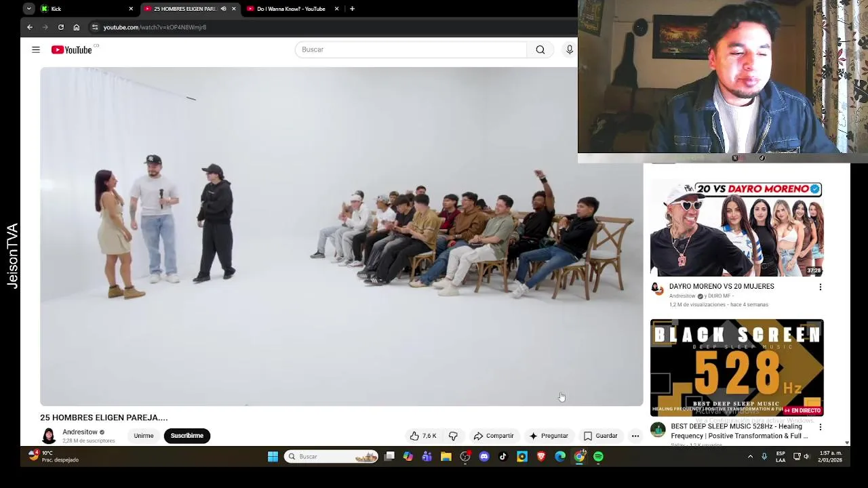The image size is (868, 488).
Task: Open taskbar volume speaker icon
Action: coord(806,457)
